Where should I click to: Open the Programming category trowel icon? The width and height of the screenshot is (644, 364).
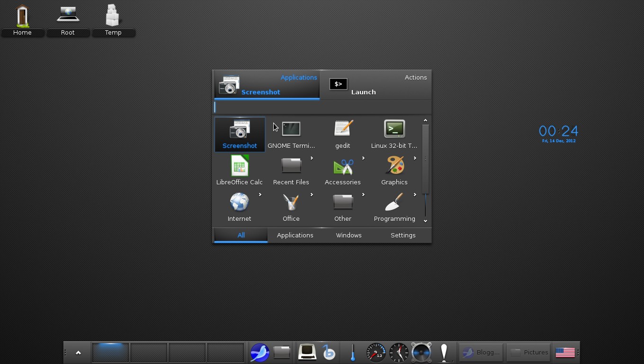(394, 201)
